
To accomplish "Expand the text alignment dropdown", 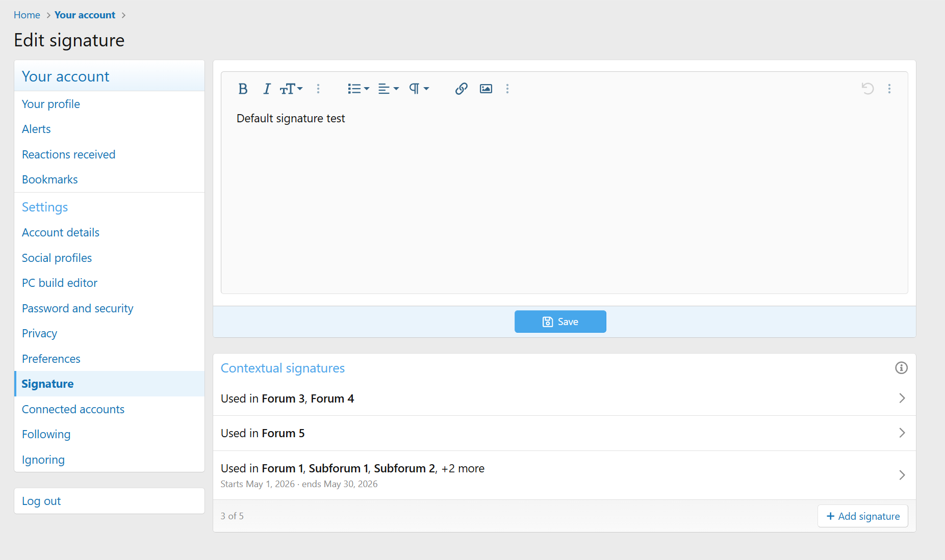I will 388,89.
